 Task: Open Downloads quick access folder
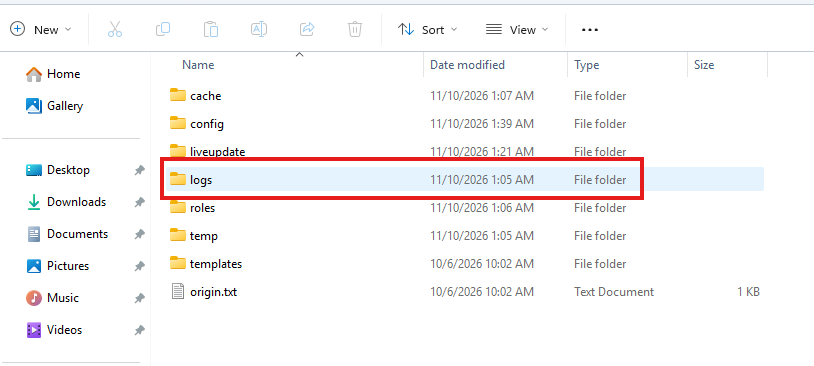(66, 202)
